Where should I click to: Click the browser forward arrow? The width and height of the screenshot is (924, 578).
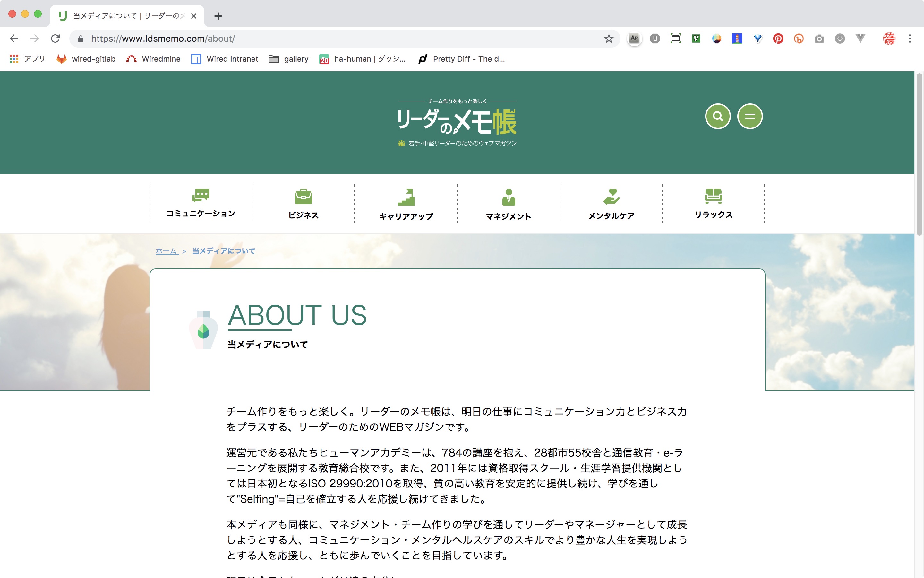35,39
